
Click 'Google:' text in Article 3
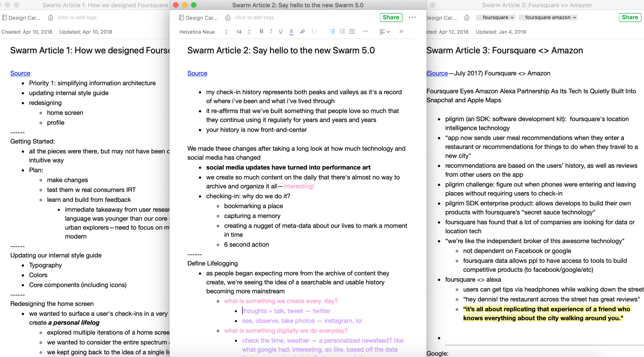pyautogui.click(x=437, y=353)
